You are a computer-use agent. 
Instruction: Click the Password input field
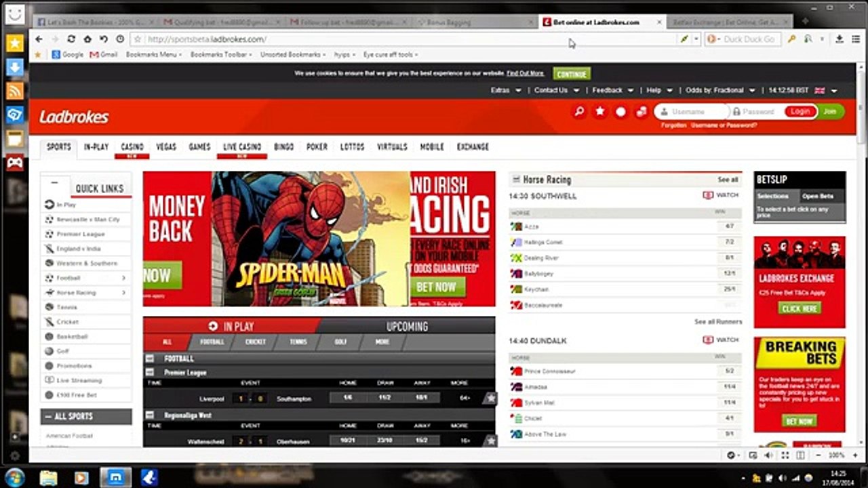coord(757,111)
